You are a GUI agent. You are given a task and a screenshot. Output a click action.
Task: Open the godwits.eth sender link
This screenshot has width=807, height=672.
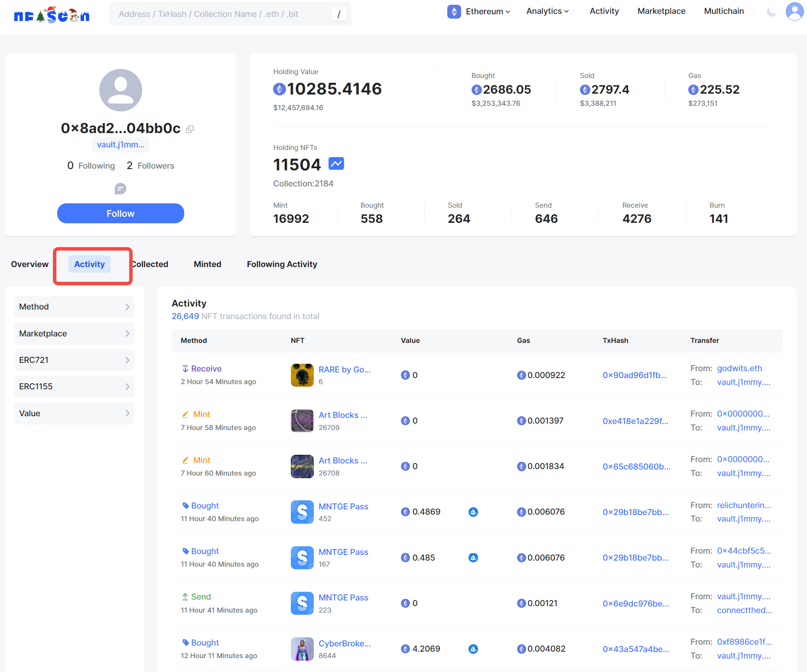click(739, 369)
